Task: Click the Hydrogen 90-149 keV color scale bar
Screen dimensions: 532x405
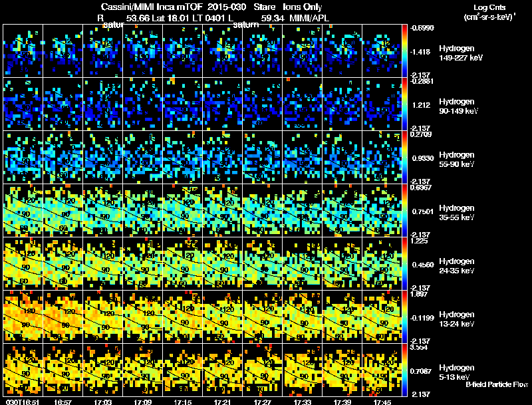Action: click(404, 104)
